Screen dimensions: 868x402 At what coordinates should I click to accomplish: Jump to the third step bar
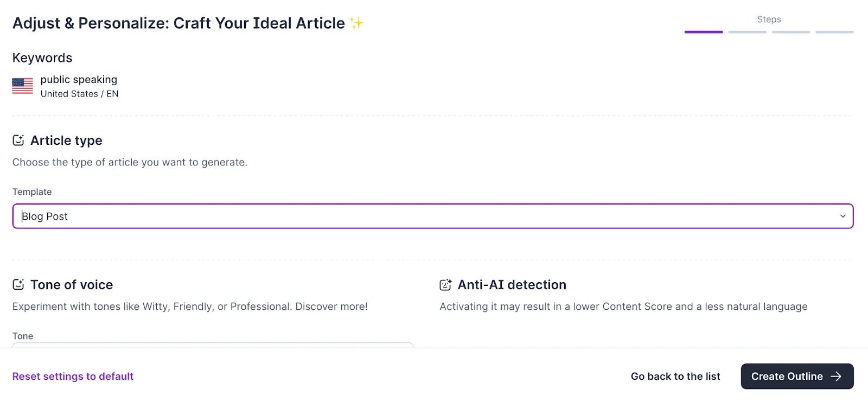pyautogui.click(x=790, y=32)
